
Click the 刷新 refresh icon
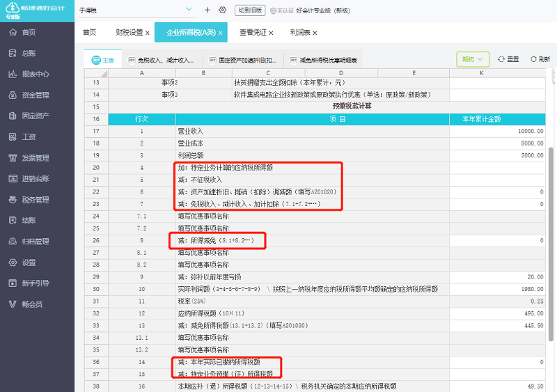(533, 59)
